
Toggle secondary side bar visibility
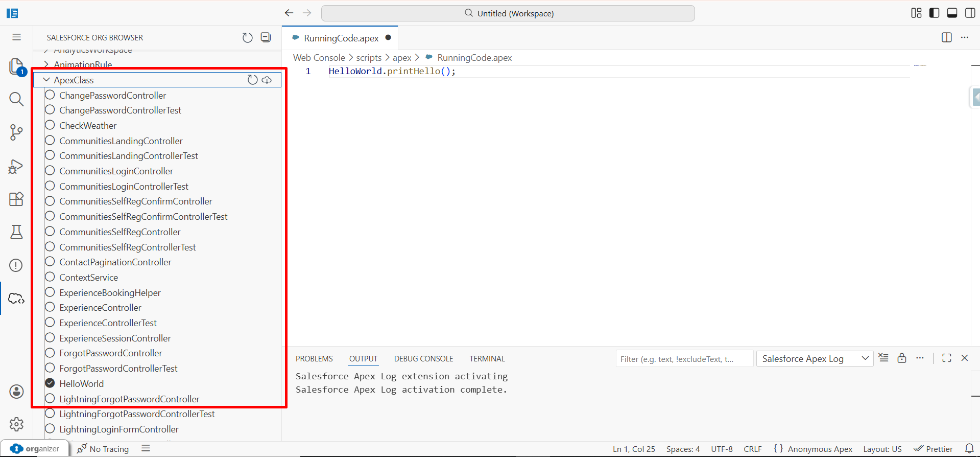[x=970, y=13]
